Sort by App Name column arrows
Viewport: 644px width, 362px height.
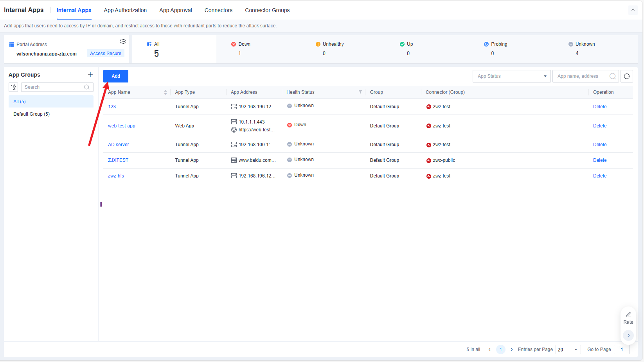(165, 92)
